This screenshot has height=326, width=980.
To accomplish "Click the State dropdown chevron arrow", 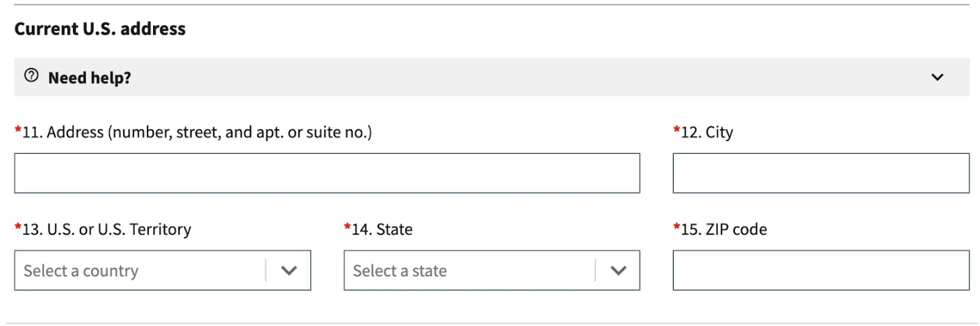I will (x=618, y=271).
